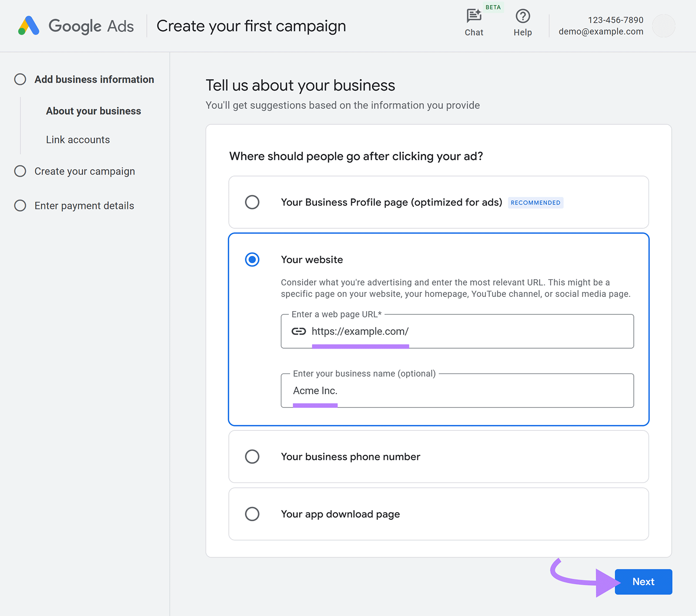Select Create your campaign step
This screenshot has width=696, height=616.
[x=84, y=171]
